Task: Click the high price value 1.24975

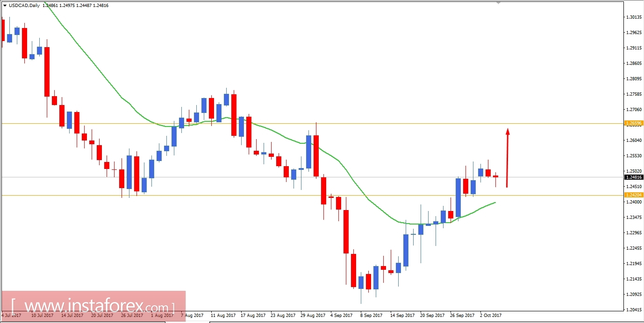Action: (x=66, y=5)
